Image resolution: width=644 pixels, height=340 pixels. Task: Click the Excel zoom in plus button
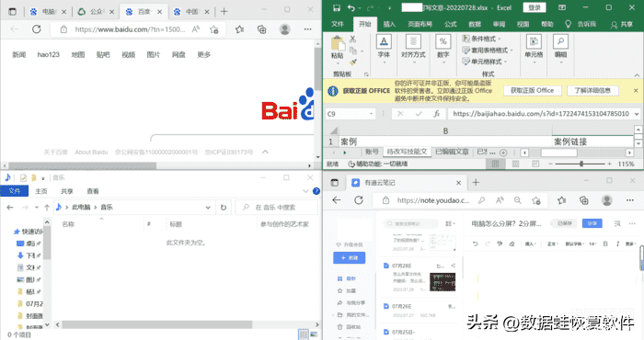click(609, 164)
